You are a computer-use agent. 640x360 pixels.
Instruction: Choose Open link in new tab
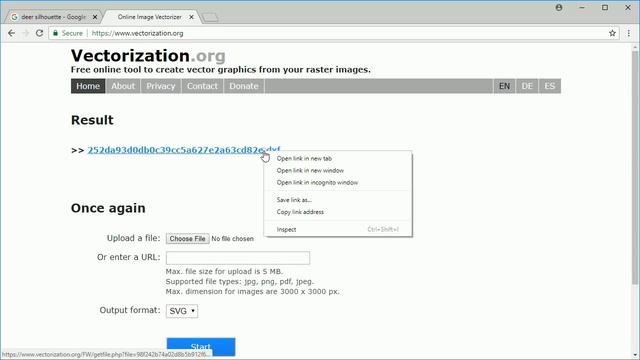(x=338, y=158)
